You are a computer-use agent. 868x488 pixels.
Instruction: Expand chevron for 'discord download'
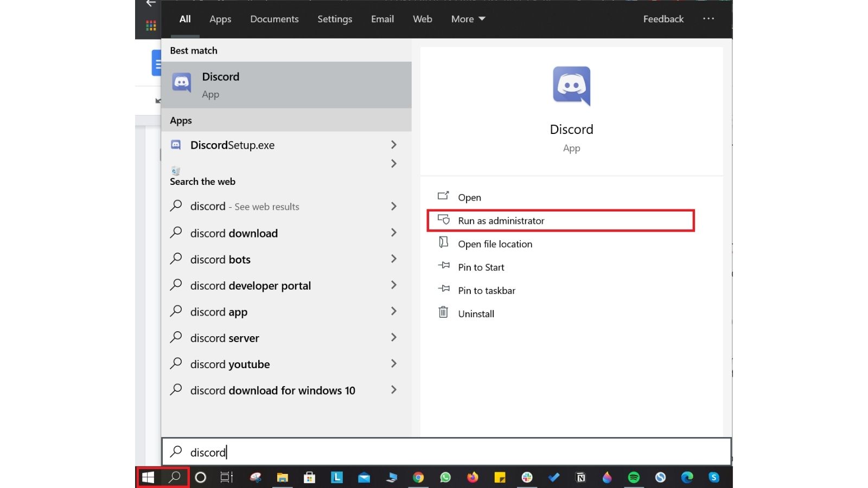click(394, 233)
